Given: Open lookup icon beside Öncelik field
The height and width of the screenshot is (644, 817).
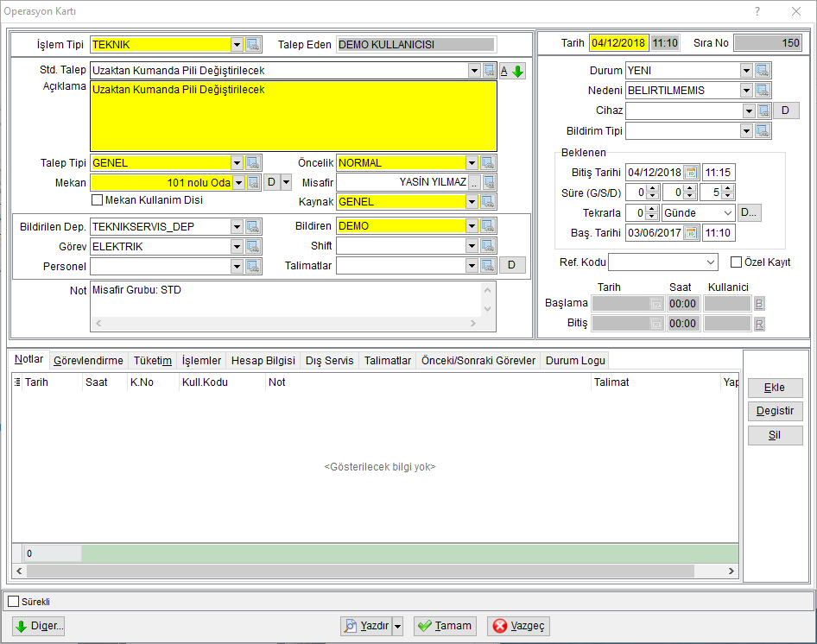Looking at the screenshot, I should click(488, 162).
